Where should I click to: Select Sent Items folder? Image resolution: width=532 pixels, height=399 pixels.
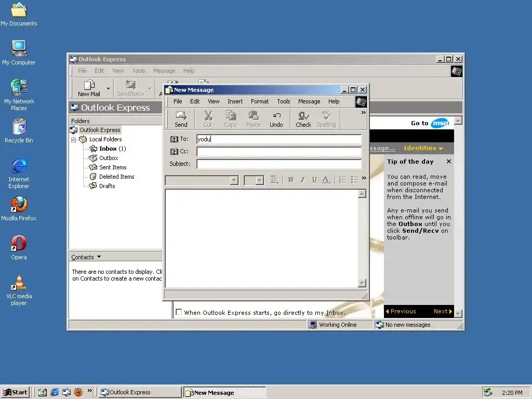click(x=108, y=167)
